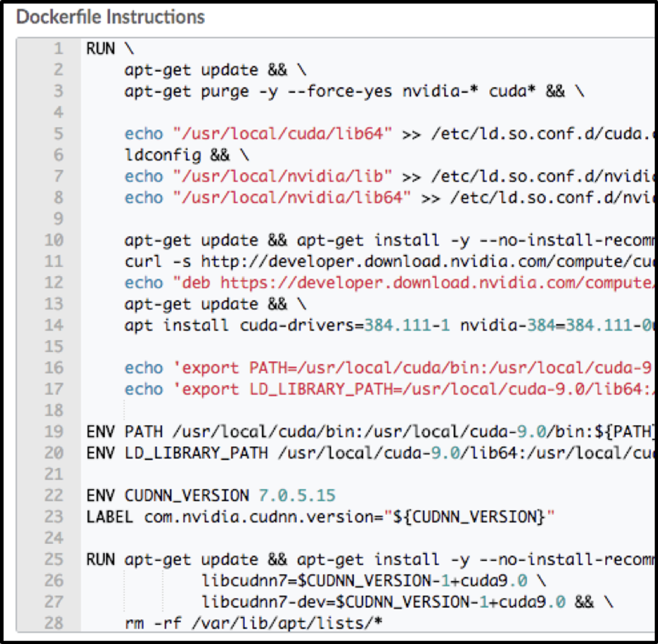The width and height of the screenshot is (658, 644).
Task: Click 'ldconfig' on line 6
Action: pos(163,155)
